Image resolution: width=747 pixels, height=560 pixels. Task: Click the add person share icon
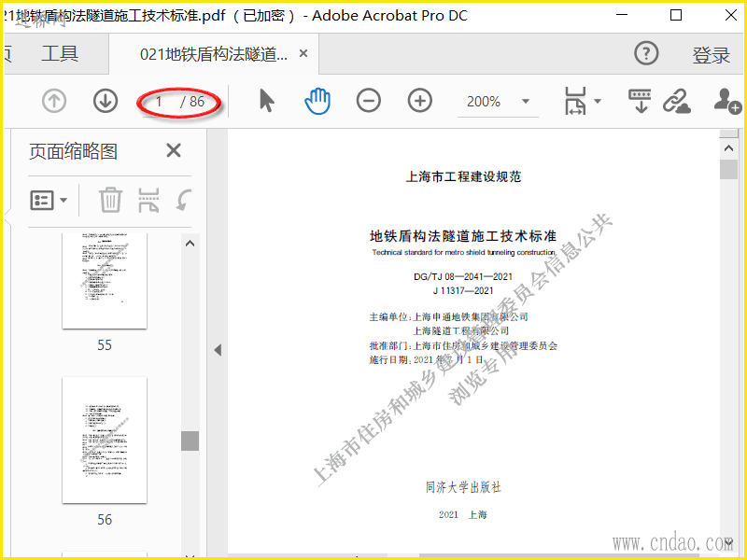pyautogui.click(x=727, y=101)
